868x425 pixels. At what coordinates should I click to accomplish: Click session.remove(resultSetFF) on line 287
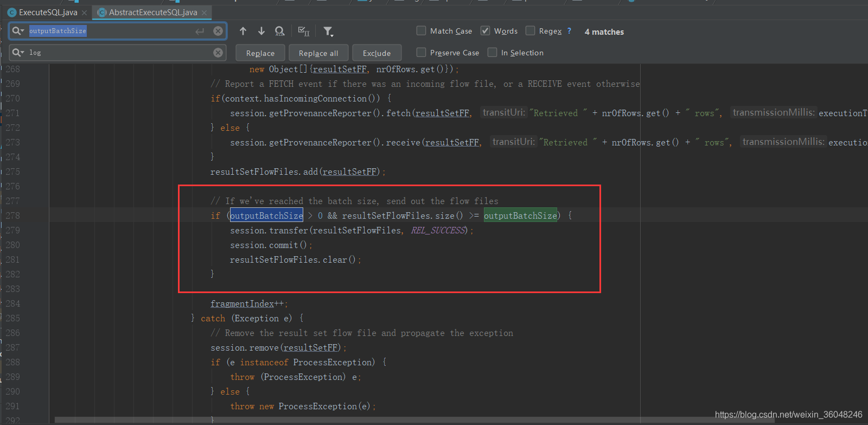[x=276, y=347]
